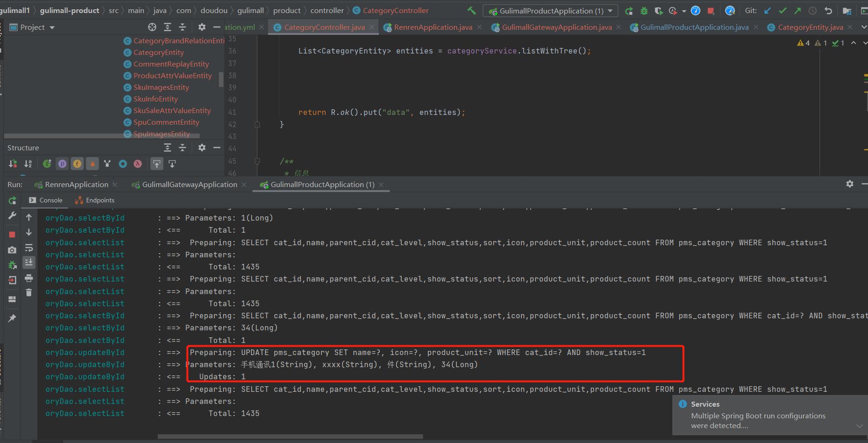Go up the stack trace arrow
868x443 pixels.
[29, 217]
